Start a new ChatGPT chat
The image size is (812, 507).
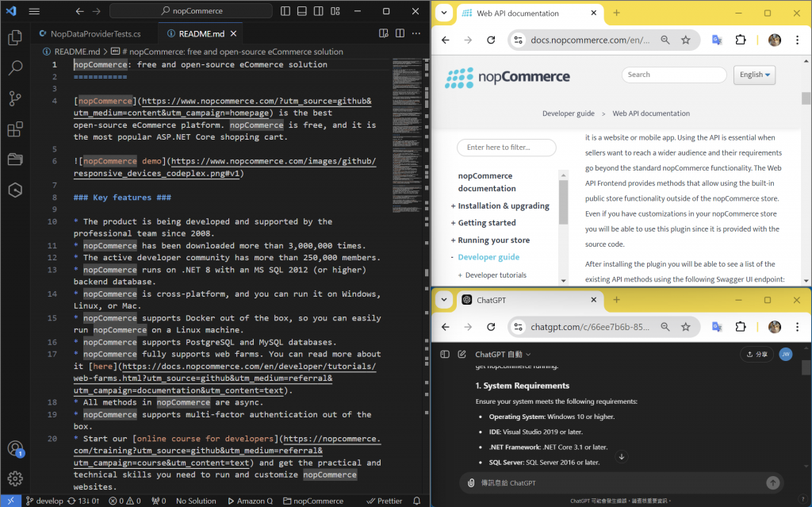[462, 354]
